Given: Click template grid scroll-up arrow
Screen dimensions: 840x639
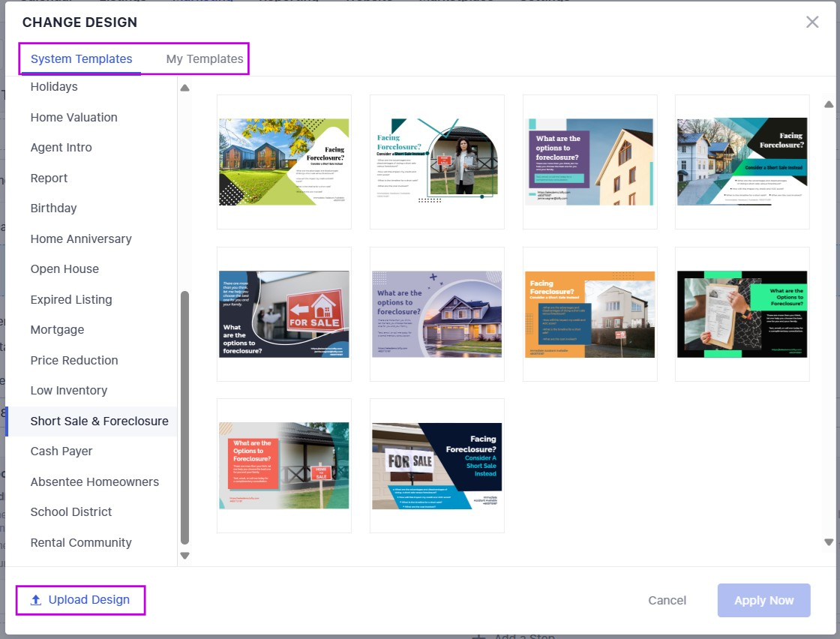Looking at the screenshot, I should [x=829, y=105].
